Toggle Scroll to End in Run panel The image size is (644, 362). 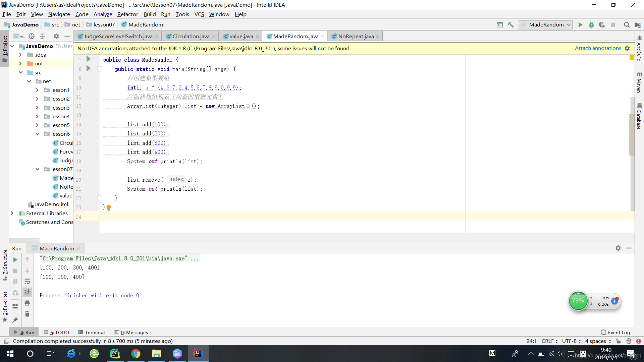click(x=27, y=292)
